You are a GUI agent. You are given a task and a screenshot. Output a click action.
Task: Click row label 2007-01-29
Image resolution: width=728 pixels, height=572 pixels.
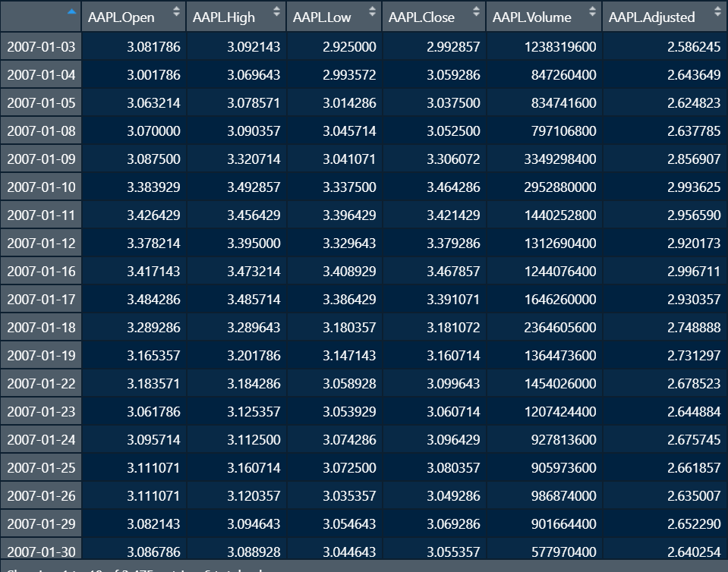(41, 523)
